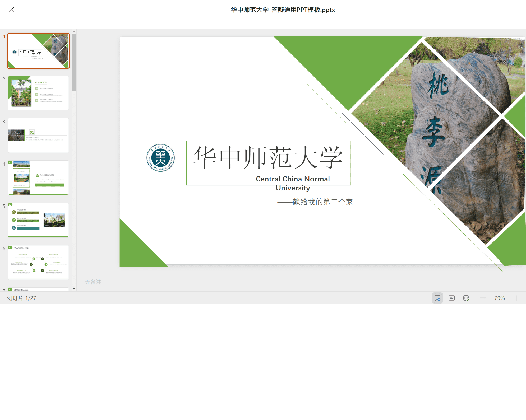Select slide 1 thumbnail
This screenshot has height=420, width=526.
[x=39, y=51]
